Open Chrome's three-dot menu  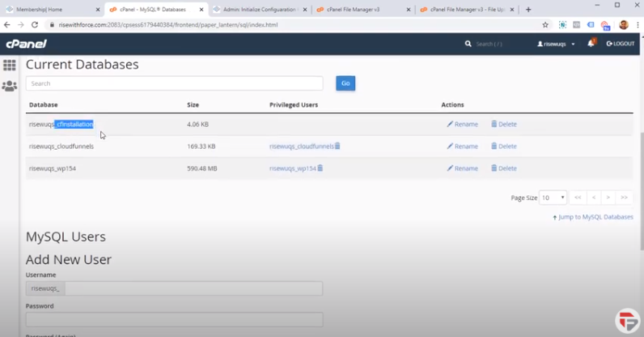[x=636, y=25]
